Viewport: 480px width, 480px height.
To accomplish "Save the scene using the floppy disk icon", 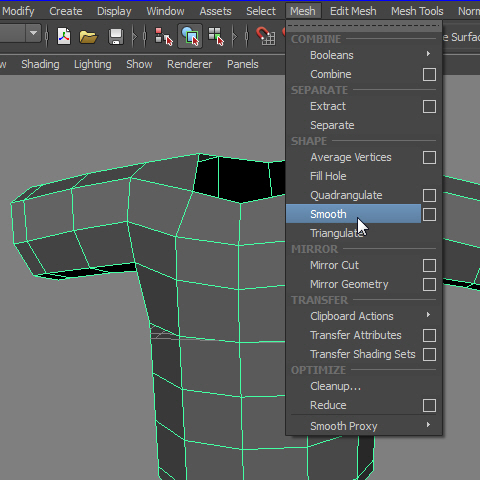I will (116, 36).
